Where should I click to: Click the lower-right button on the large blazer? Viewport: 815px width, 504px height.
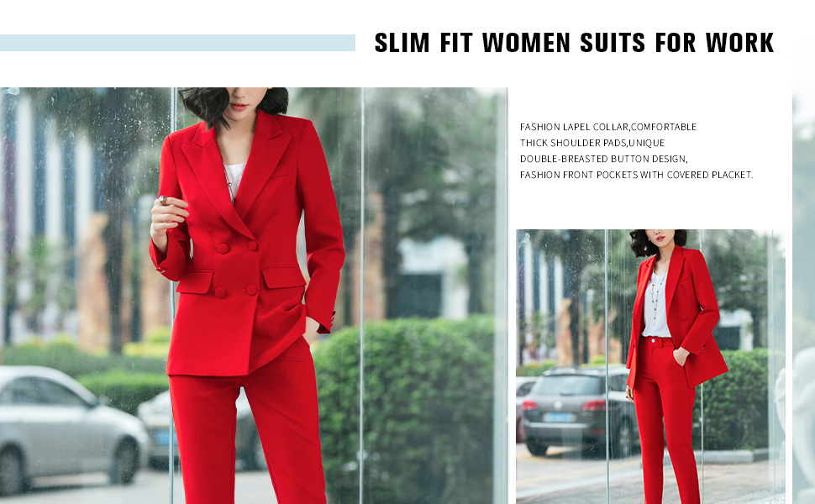coord(252,290)
